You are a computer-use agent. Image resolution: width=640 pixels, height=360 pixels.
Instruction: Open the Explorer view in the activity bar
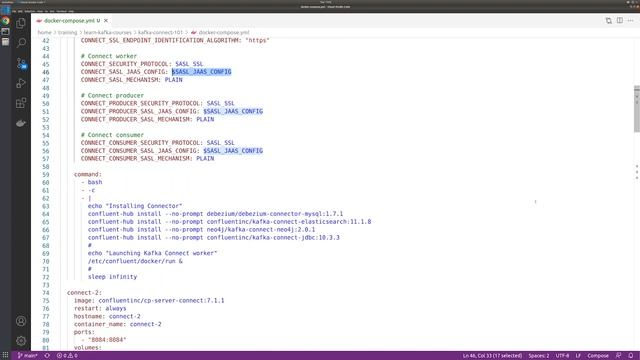(x=21, y=23)
